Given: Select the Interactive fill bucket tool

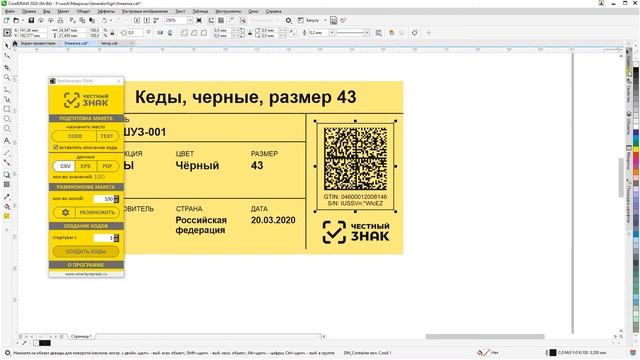Looking at the screenshot, I should tap(7, 207).
